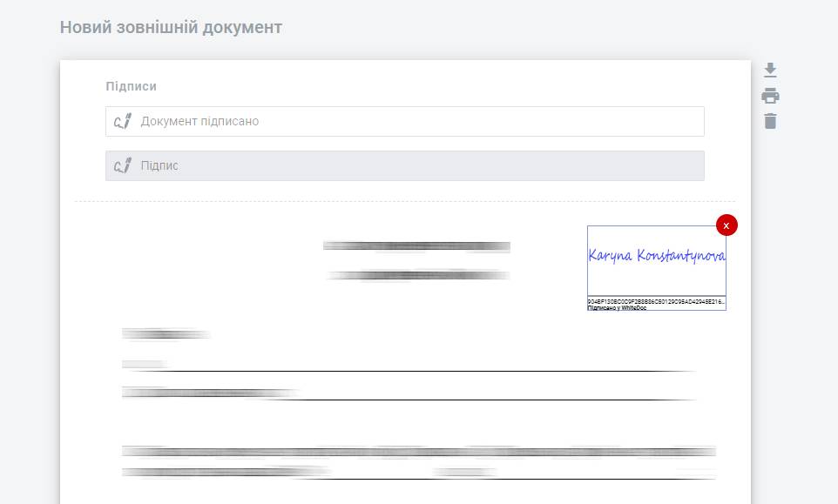Click the 'Новий зовнішній документ' page title
The width and height of the screenshot is (838, 504).
click(x=171, y=27)
